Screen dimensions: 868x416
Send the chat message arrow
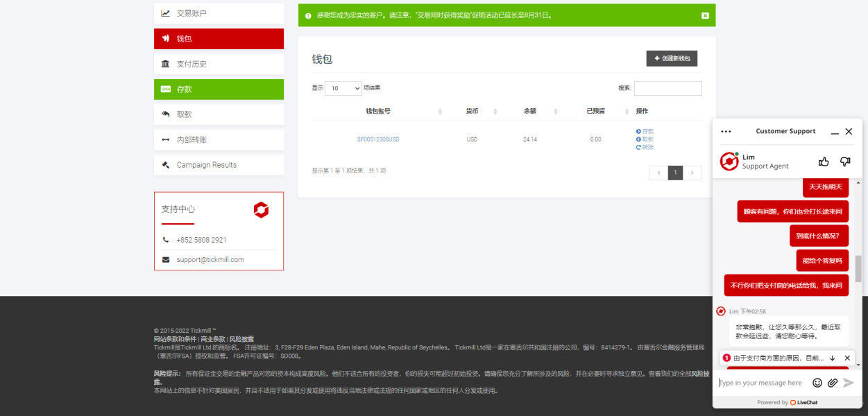click(x=848, y=383)
